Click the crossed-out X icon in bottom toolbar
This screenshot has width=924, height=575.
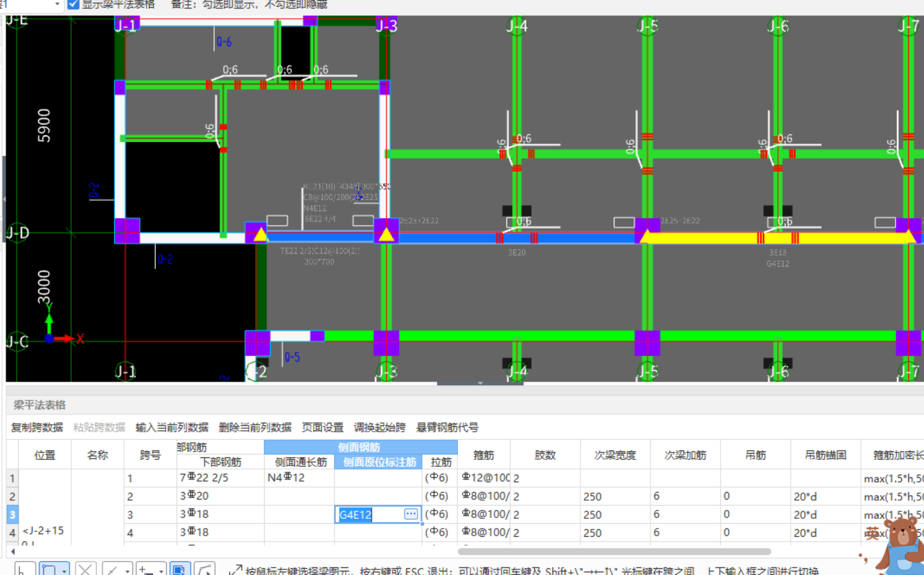point(85,570)
